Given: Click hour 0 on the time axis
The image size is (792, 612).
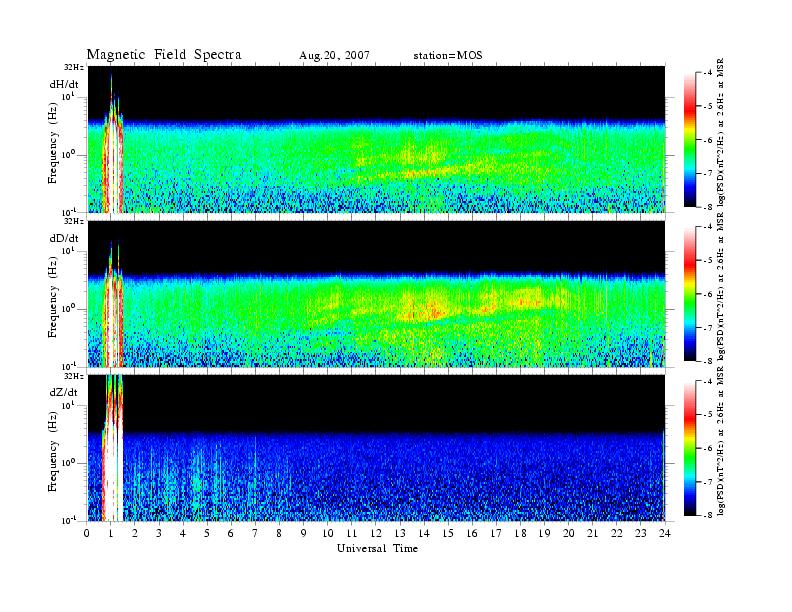Looking at the screenshot, I should [x=87, y=534].
